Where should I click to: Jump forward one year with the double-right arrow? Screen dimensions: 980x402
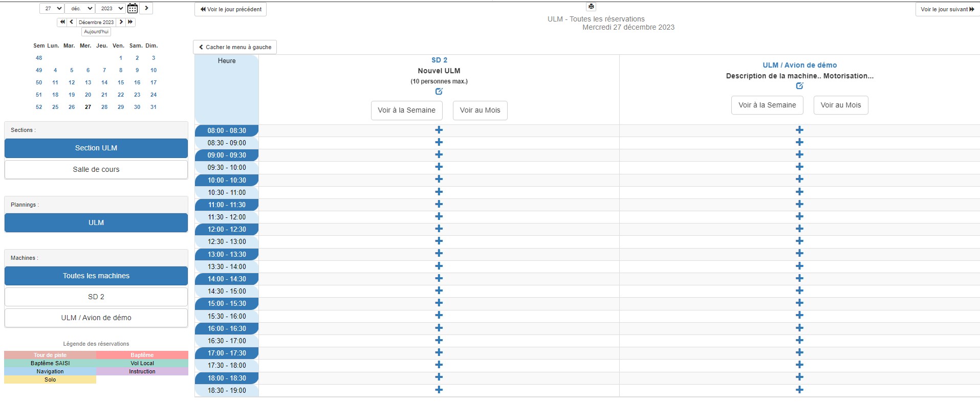pos(130,22)
